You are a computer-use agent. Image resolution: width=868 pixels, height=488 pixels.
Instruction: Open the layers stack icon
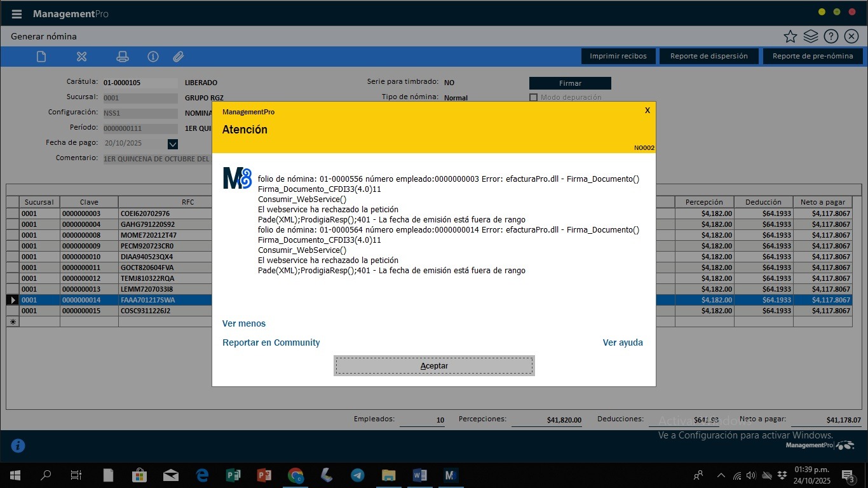click(x=810, y=36)
